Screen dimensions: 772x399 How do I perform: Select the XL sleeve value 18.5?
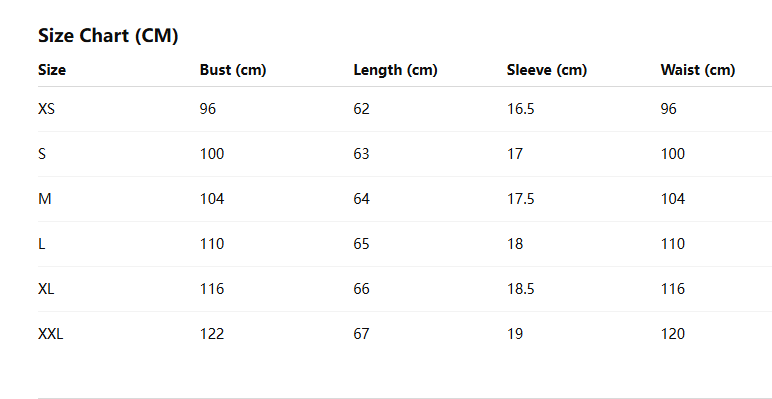520,289
